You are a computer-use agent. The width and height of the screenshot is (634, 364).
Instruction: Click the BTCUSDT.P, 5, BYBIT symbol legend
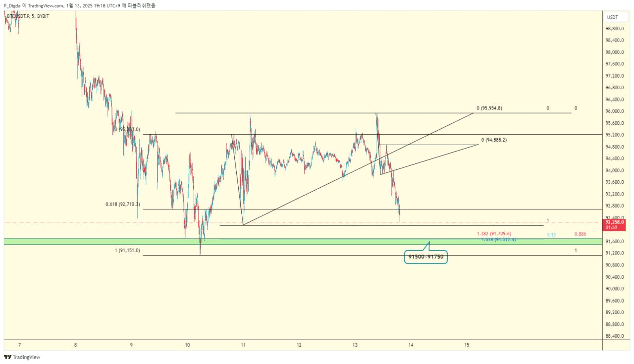(x=28, y=16)
